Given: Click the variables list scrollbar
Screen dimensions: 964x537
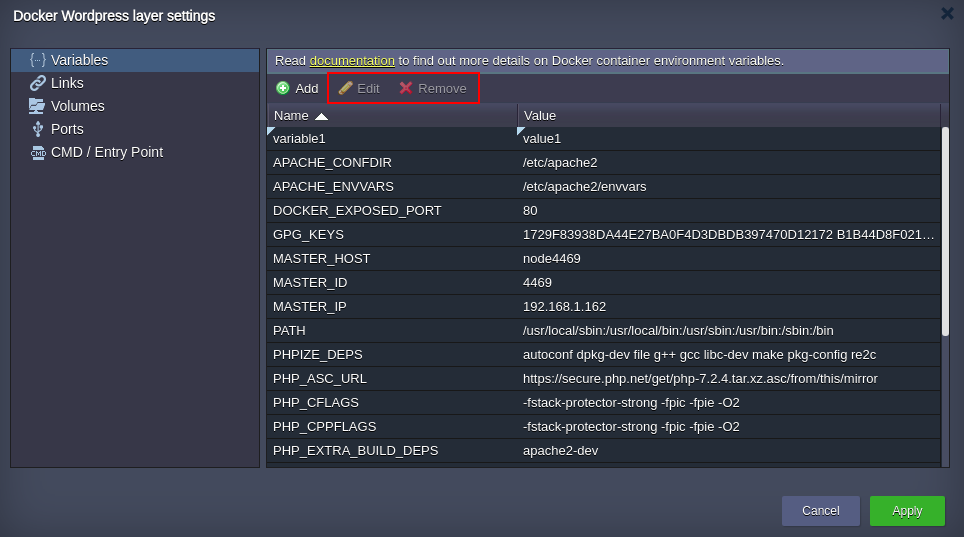Looking at the screenshot, I should pos(946,231).
